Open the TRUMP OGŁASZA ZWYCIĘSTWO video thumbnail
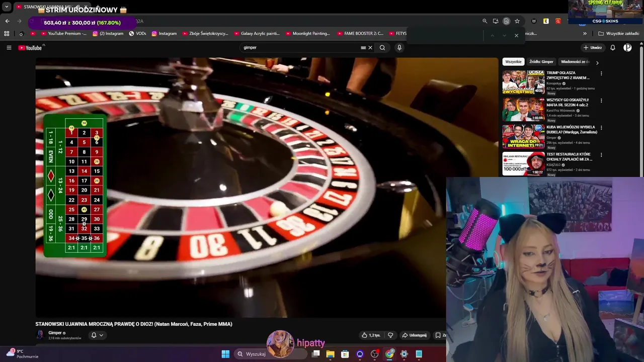 tap(523, 82)
